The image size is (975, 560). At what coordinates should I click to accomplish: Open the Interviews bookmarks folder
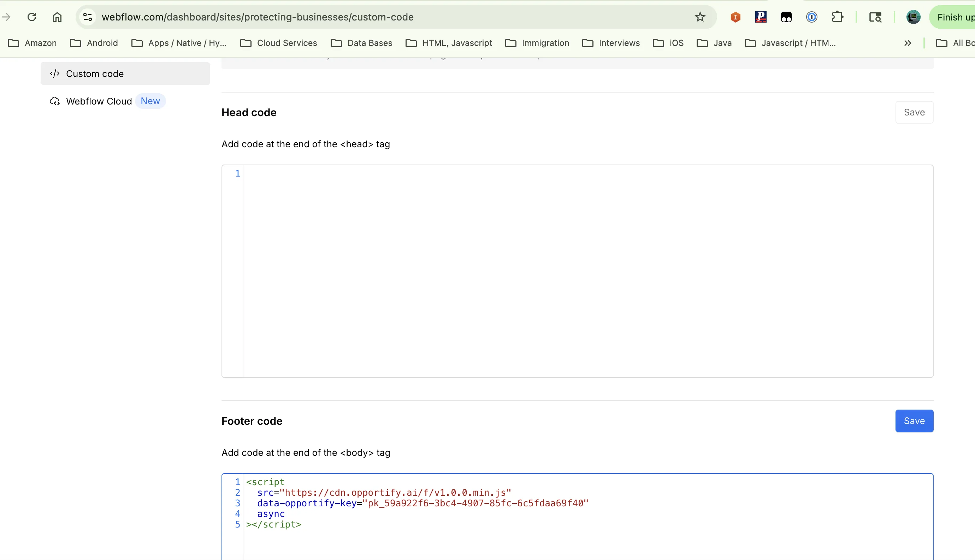(619, 43)
